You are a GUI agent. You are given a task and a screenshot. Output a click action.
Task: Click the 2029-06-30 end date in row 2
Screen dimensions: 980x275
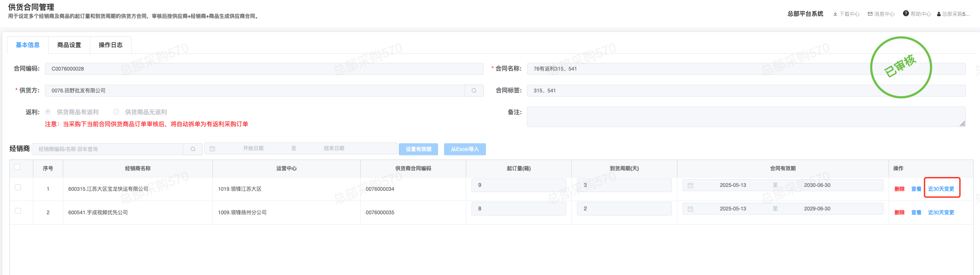pos(817,209)
